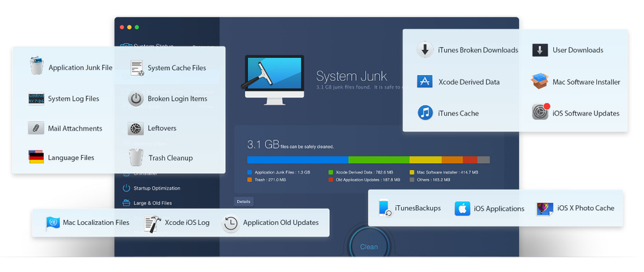Screen dimensions: 644x272
Task: Click the System Cache Files document icon
Action: tap(137, 68)
